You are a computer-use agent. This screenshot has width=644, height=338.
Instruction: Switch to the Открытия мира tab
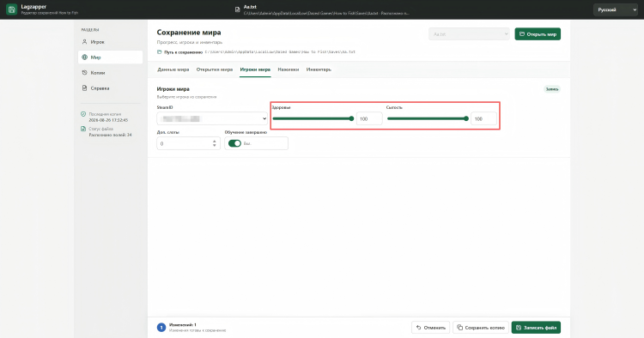[215, 69]
